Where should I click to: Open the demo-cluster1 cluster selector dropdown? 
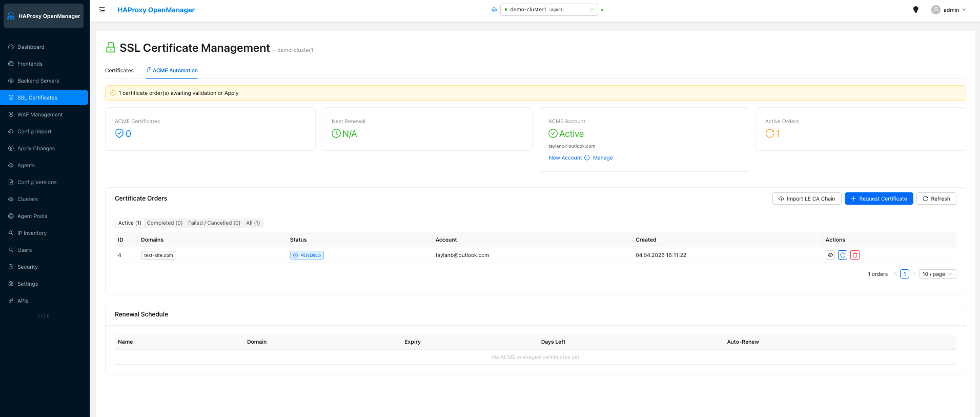549,10
